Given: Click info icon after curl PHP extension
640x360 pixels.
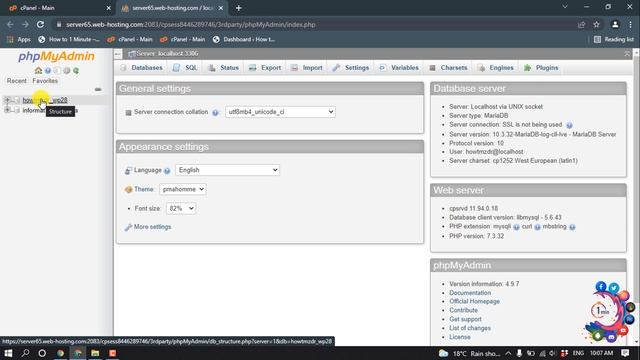Looking at the screenshot, I should pyautogui.click(x=538, y=227).
